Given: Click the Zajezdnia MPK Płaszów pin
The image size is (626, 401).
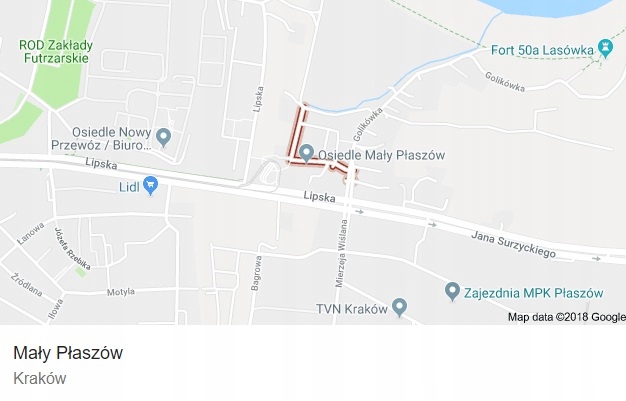Looking at the screenshot, I should pos(452,292).
